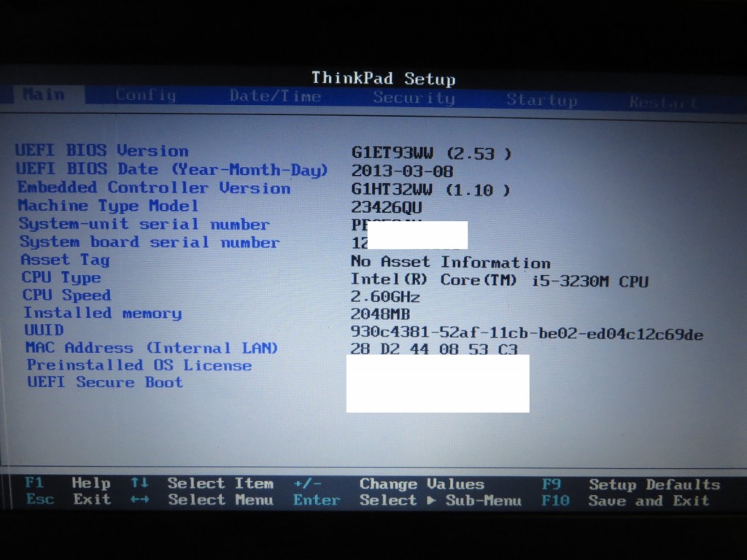Click the Sub-Menu triangle arrow icon
The image size is (747, 560).
point(431,501)
